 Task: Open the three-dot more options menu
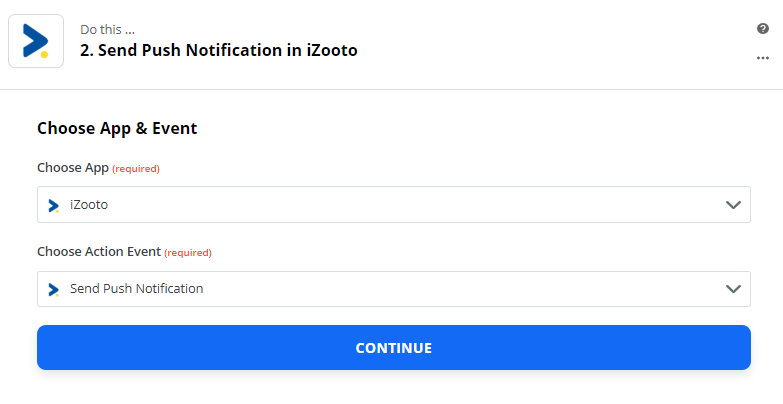pos(763,58)
